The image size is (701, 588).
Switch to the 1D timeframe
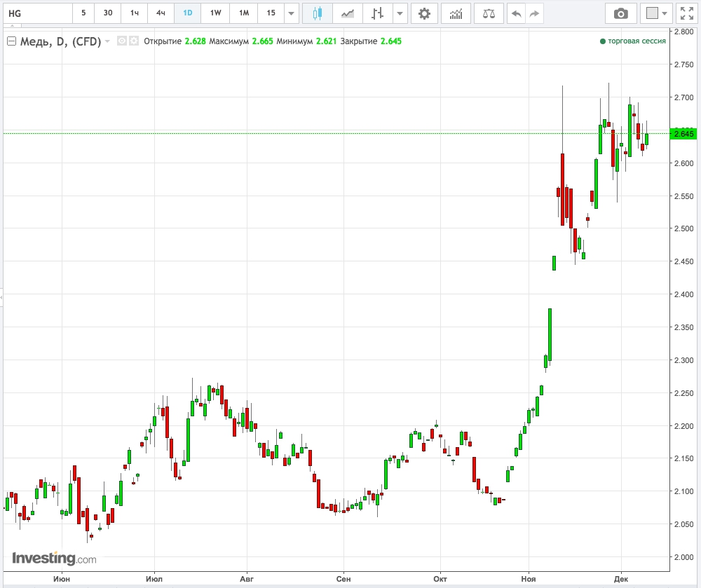pyautogui.click(x=188, y=13)
